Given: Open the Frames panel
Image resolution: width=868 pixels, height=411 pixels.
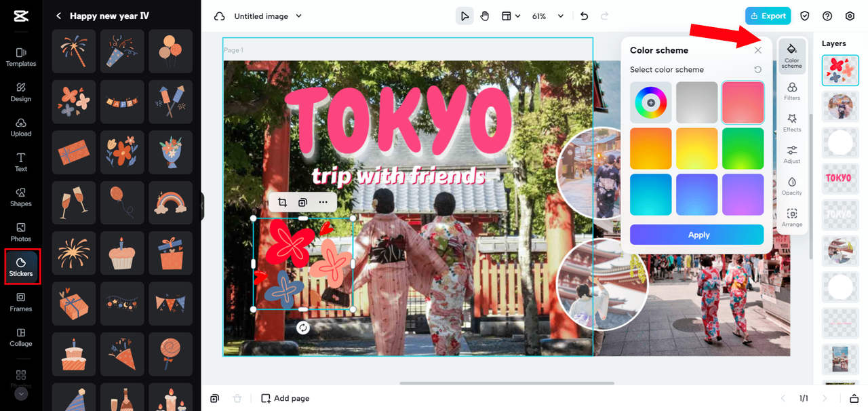Looking at the screenshot, I should (21, 302).
